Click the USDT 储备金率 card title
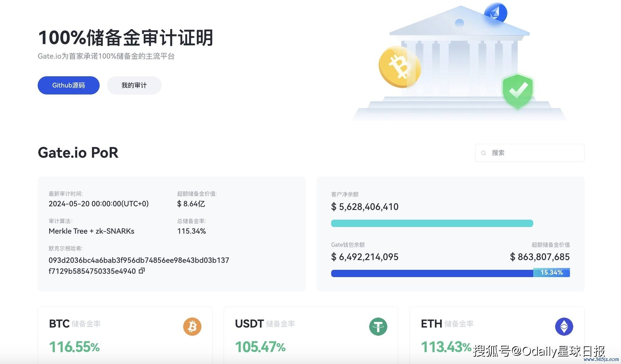Screen dimensions: 621x364 click(265, 324)
